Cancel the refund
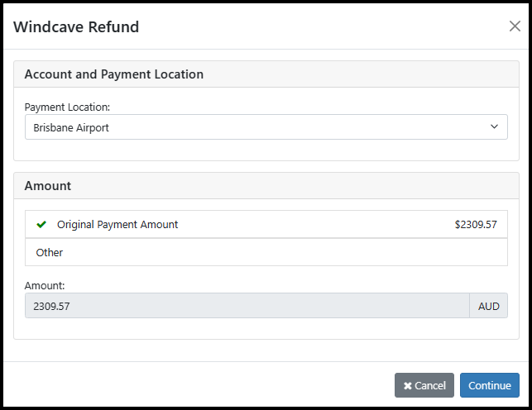Viewport: 532px width, 410px height. [x=424, y=385]
